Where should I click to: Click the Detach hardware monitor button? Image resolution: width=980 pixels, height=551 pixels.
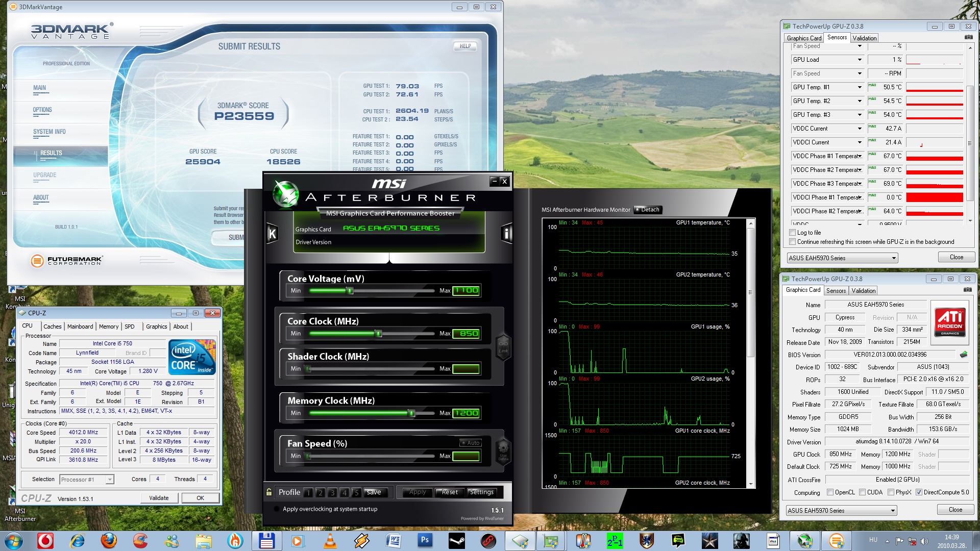(x=647, y=210)
